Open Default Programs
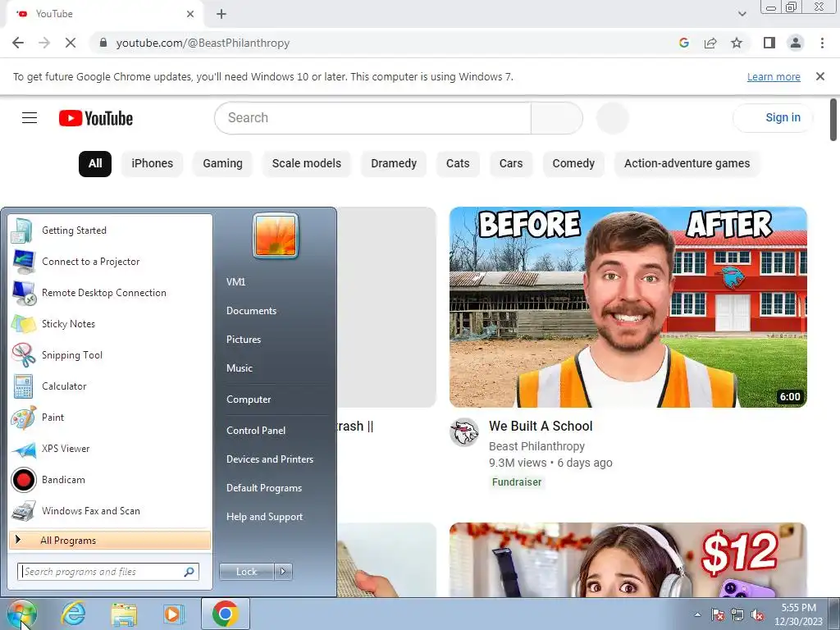Image resolution: width=840 pixels, height=630 pixels. tap(264, 488)
